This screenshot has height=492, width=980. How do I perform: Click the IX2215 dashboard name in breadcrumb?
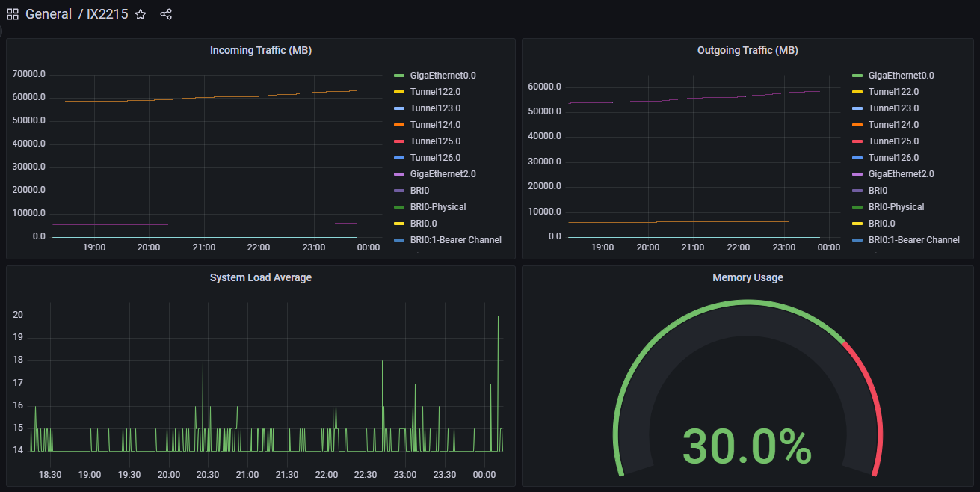tap(107, 14)
